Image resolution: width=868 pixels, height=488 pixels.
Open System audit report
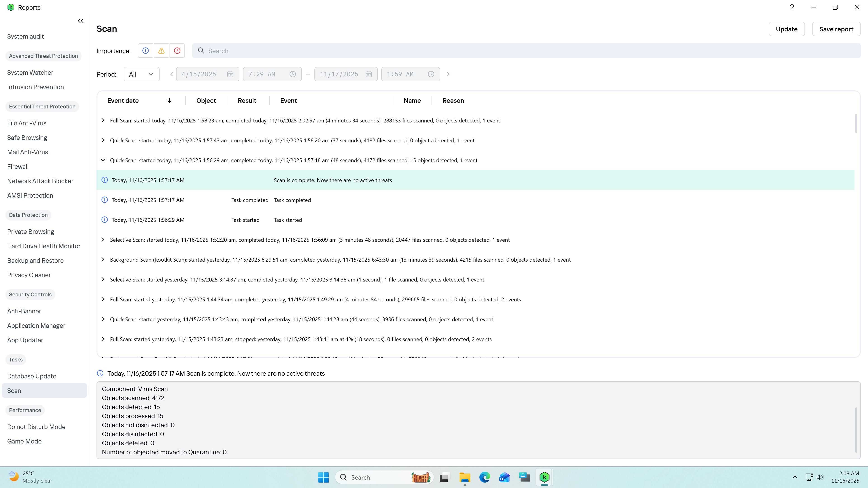26,36
